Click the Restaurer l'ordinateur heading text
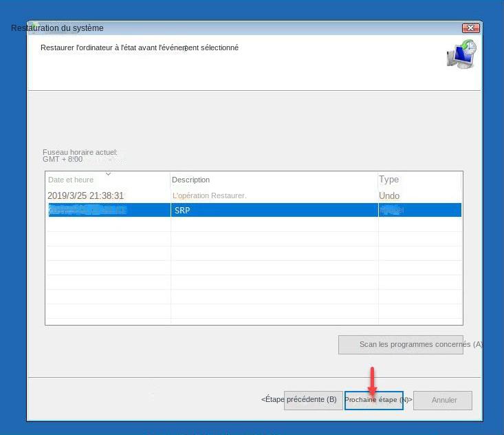This screenshot has height=435, width=504. click(x=140, y=47)
